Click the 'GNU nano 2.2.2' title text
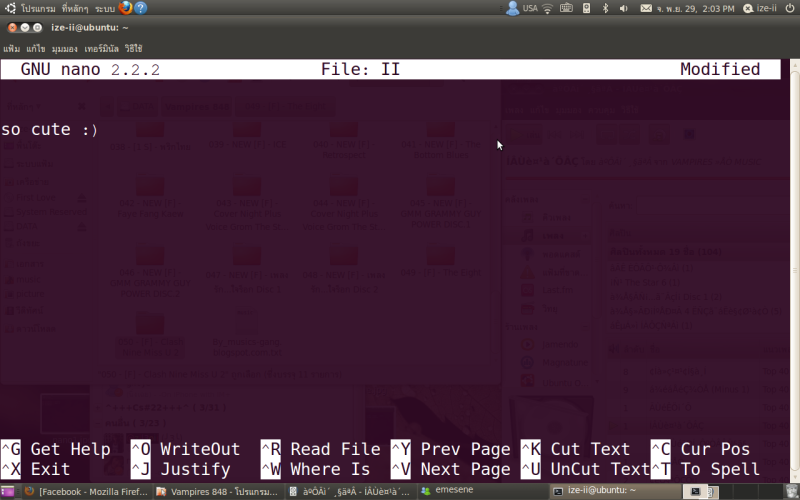This screenshot has height=500, width=800. (x=90, y=69)
